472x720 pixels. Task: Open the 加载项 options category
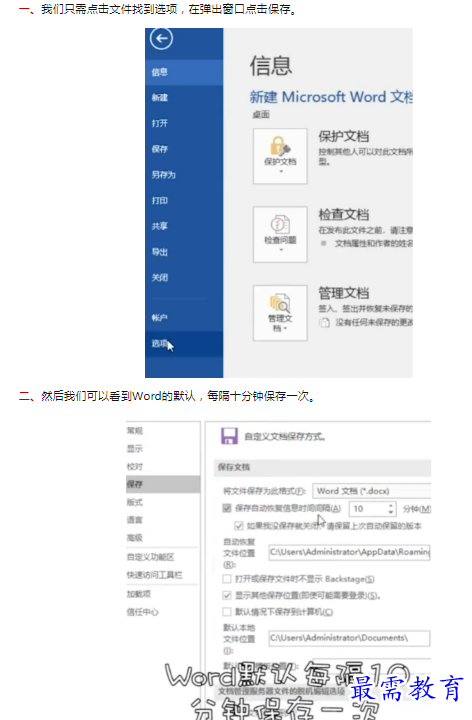pyautogui.click(x=163, y=594)
